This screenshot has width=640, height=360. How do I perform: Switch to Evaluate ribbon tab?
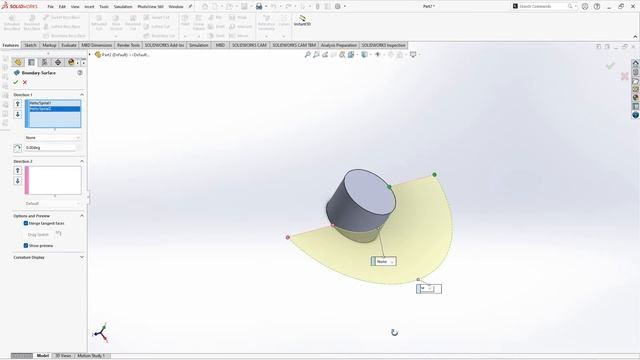[x=69, y=45]
